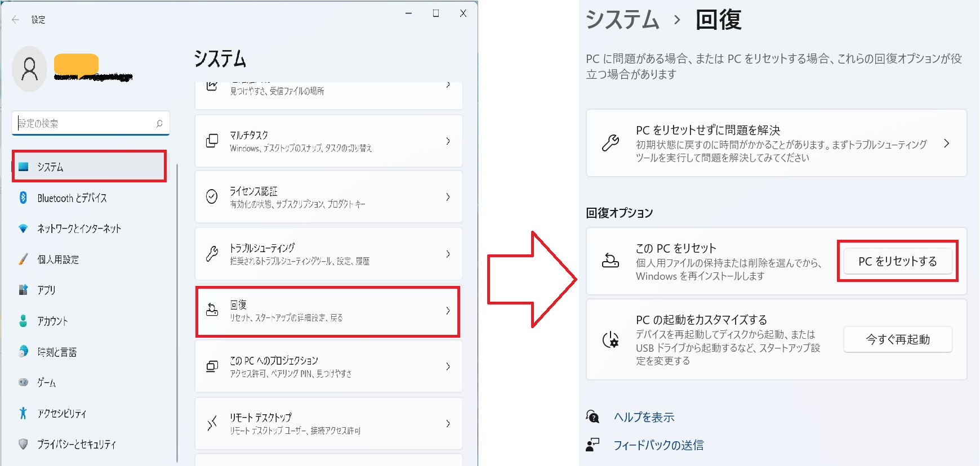Screen dimensions: 980x466
Task: Click the 回復オプション section heading
Action: (620, 213)
